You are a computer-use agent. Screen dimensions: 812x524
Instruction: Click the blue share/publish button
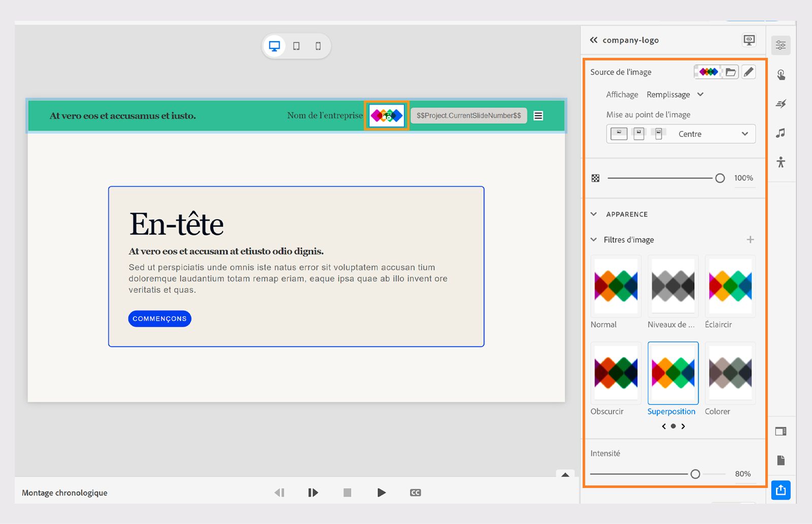pyautogui.click(x=781, y=490)
